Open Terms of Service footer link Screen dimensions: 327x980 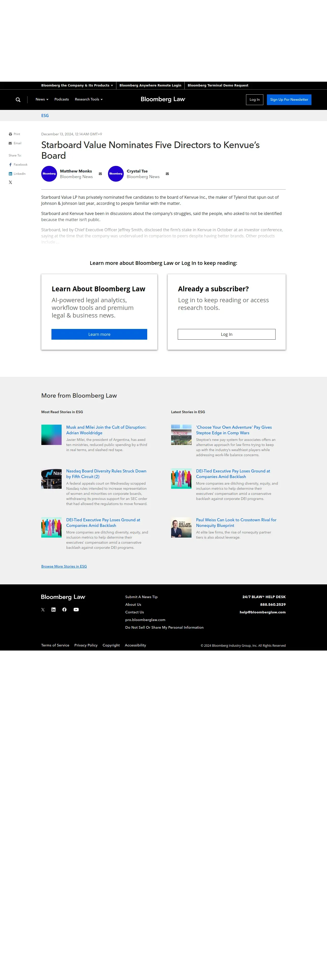(x=55, y=645)
